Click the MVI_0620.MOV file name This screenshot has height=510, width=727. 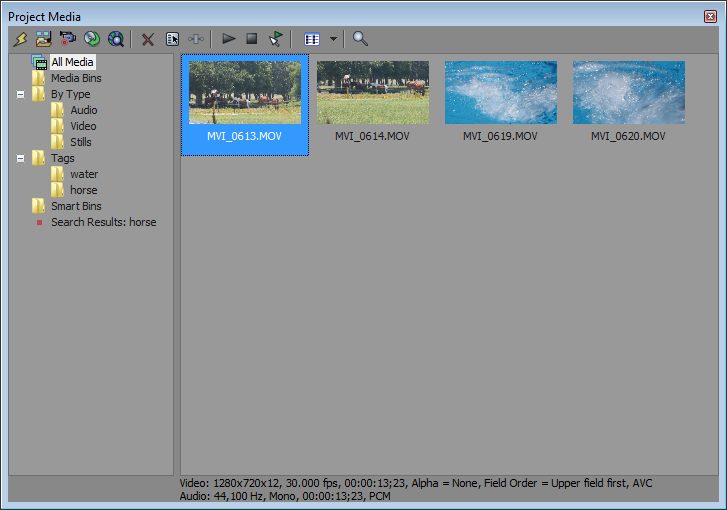pyautogui.click(x=628, y=136)
